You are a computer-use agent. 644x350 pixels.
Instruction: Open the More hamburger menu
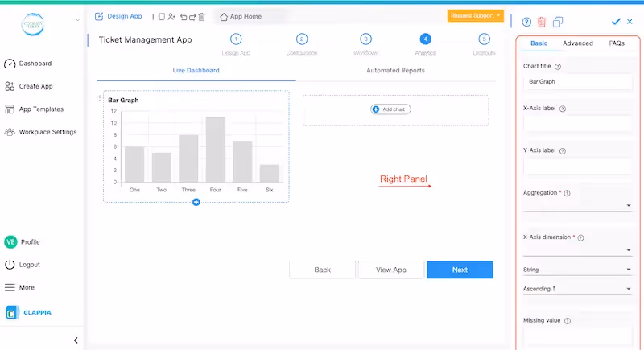coord(10,287)
